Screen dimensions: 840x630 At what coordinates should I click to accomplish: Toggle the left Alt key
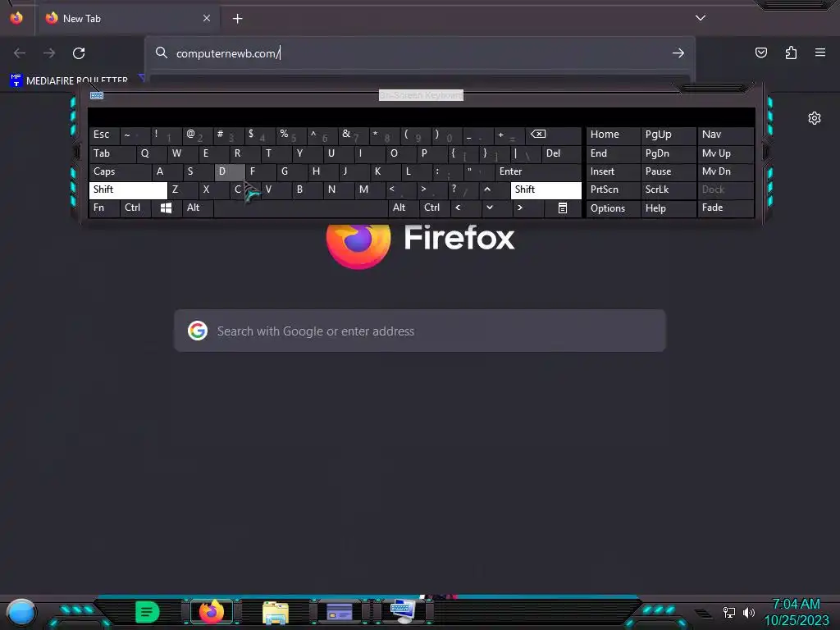198,208
